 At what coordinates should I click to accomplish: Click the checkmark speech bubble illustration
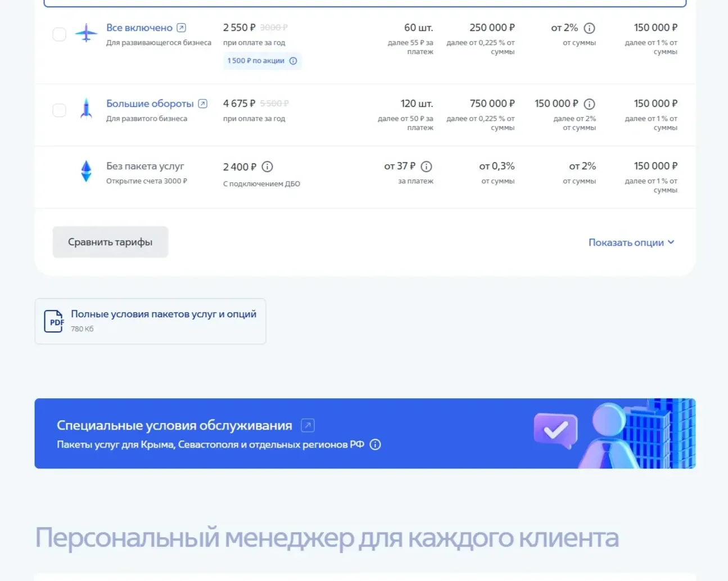tap(555, 431)
